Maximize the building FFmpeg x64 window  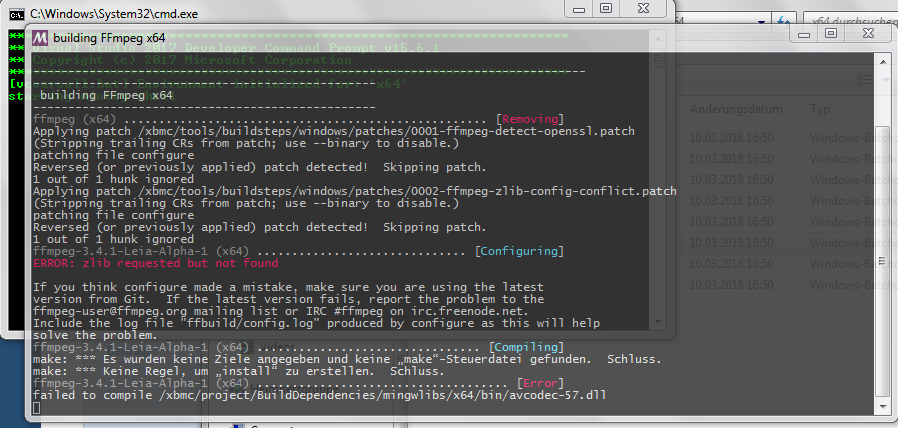(x=830, y=34)
